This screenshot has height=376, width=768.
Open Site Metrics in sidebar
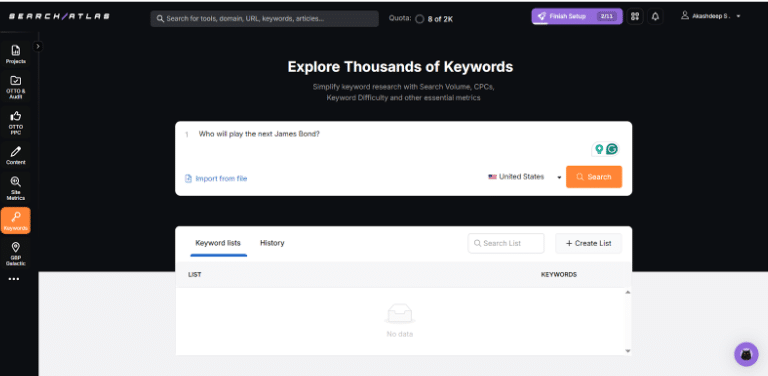click(16, 188)
